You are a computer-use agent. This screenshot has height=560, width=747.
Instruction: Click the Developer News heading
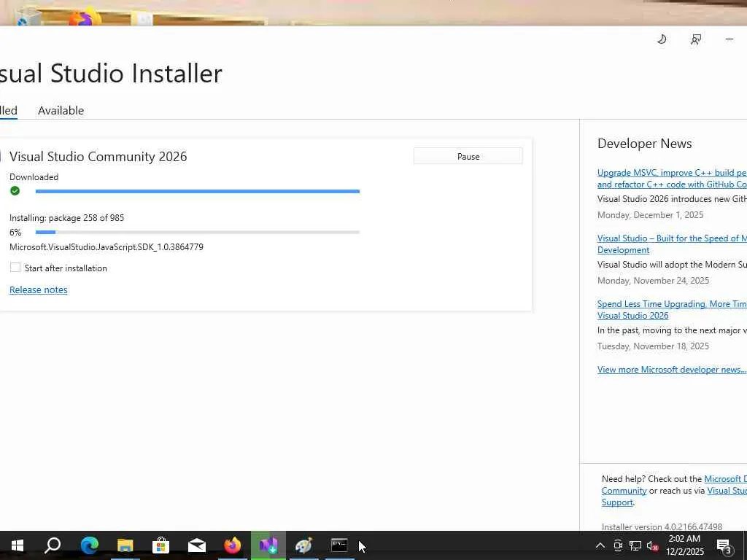pyautogui.click(x=645, y=144)
